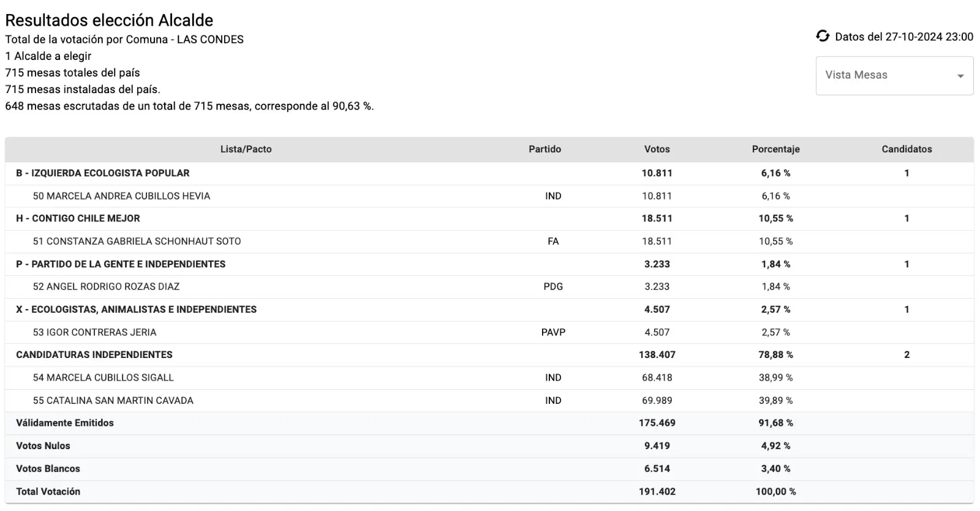Click the 4,92 % percentage cell

point(775,446)
